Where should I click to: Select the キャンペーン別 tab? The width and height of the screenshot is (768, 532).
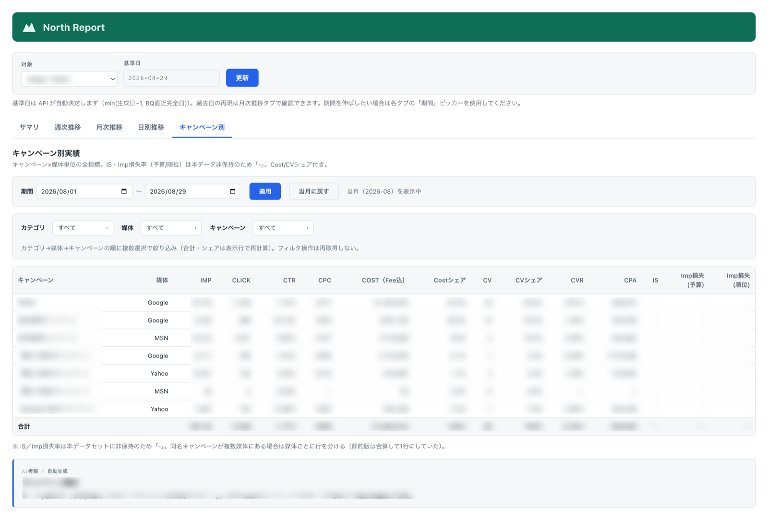pos(202,127)
